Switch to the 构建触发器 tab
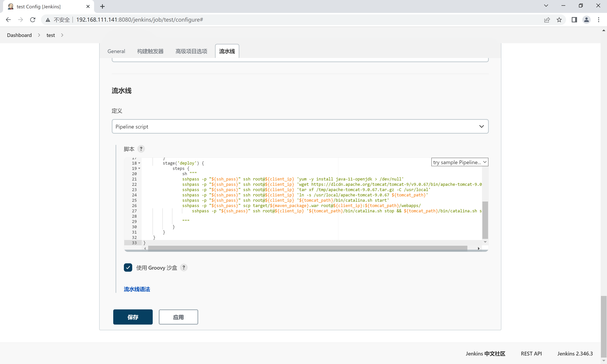Image resolution: width=607 pixels, height=364 pixels. point(150,51)
